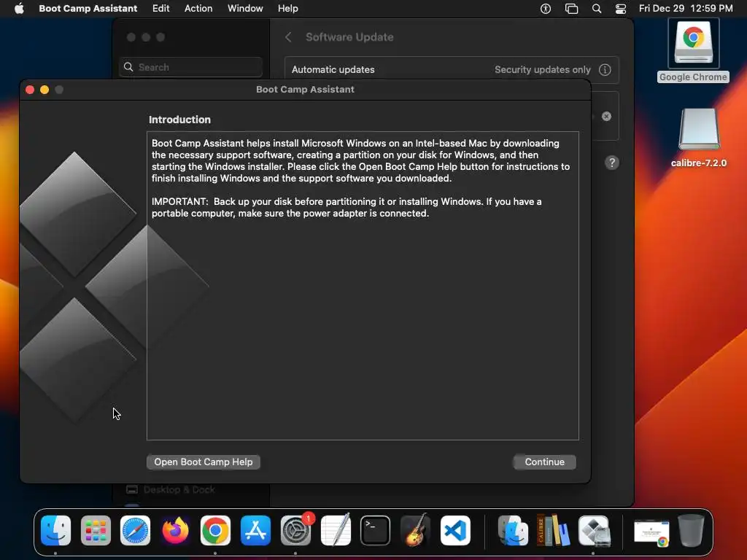
Task: Click info icon beside Security updates only
Action: [605, 69]
